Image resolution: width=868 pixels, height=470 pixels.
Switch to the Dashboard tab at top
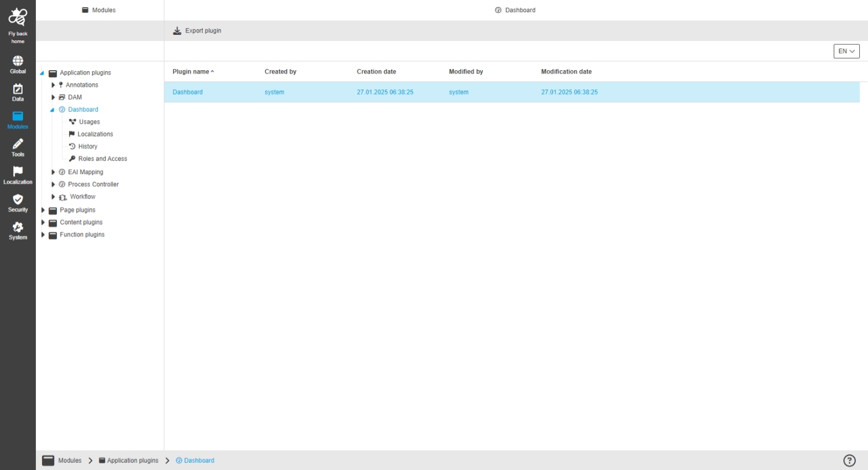515,10
